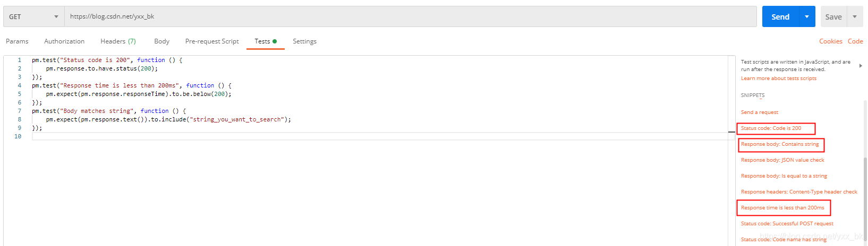The height and width of the screenshot is (246, 868).
Task: Click the Send button
Action: point(780,17)
